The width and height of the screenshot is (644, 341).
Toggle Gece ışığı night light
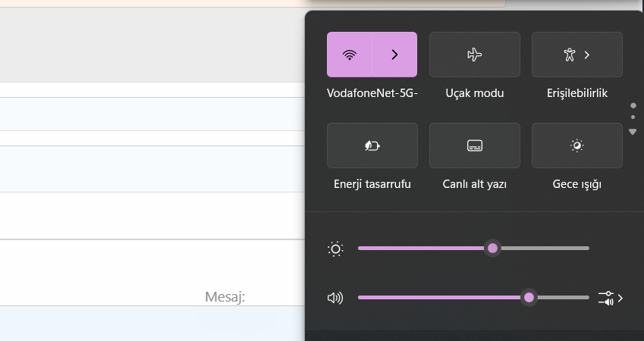[x=577, y=145]
